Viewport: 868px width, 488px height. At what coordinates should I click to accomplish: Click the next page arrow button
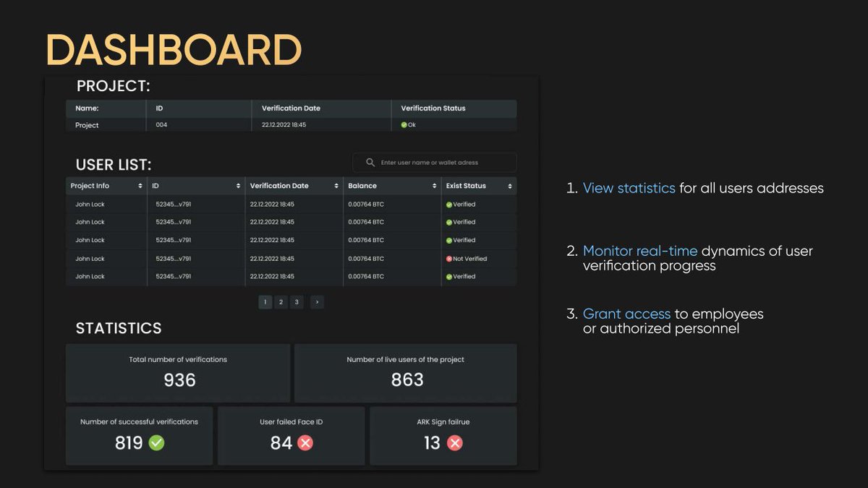coord(317,302)
